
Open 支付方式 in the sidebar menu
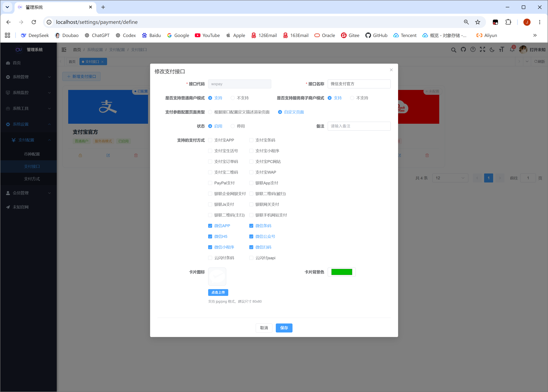click(x=32, y=179)
